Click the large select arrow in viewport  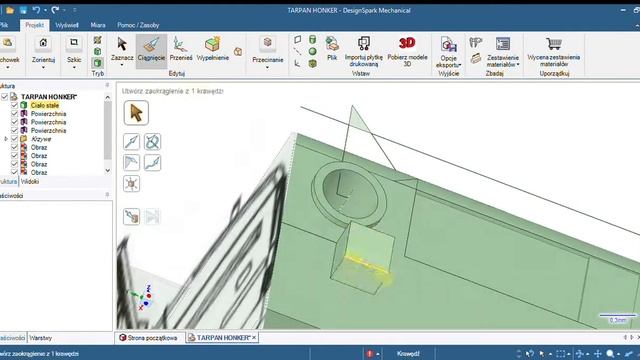coord(136,113)
